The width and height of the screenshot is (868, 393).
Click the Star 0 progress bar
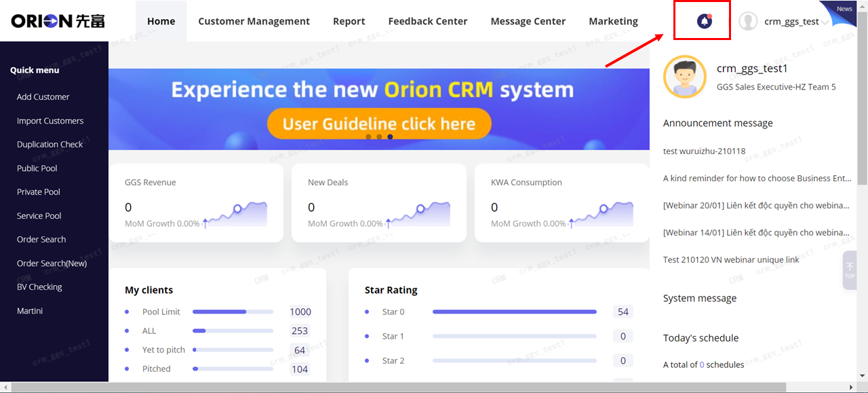(x=515, y=312)
